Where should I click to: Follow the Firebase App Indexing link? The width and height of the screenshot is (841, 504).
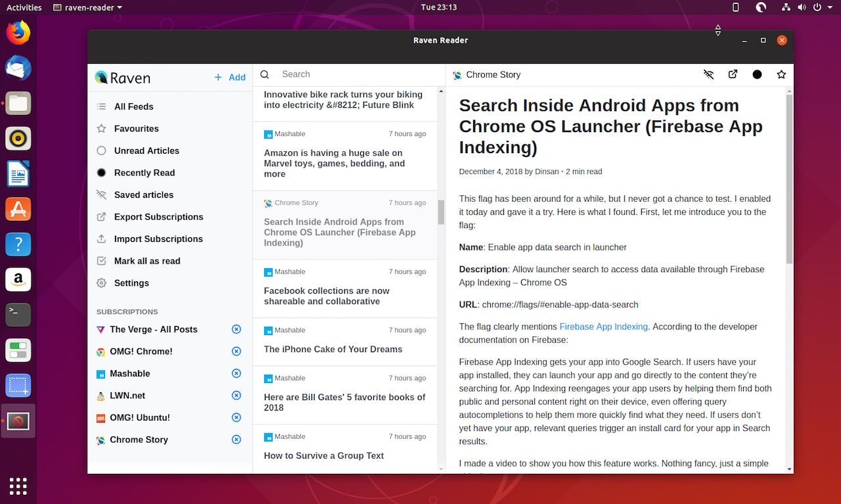[x=603, y=327]
